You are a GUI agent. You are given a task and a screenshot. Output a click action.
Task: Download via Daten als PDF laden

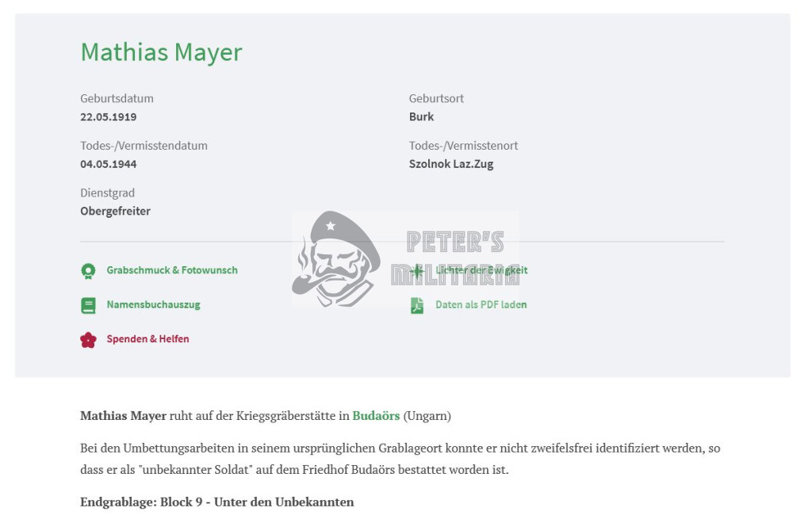click(x=481, y=305)
